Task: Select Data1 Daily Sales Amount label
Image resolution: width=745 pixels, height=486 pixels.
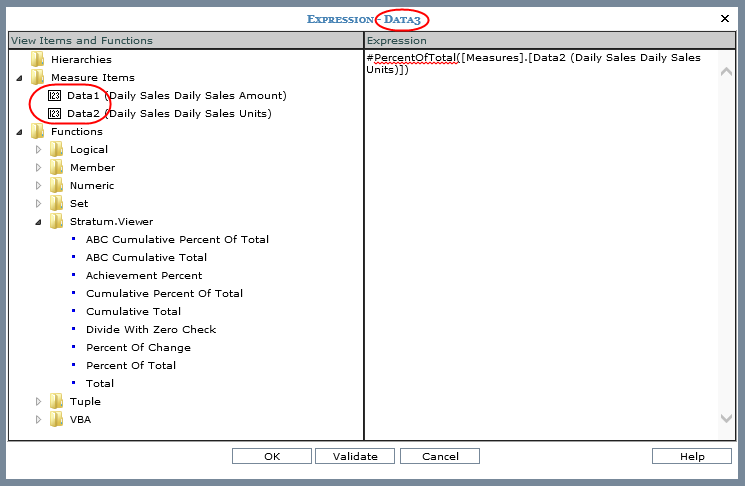Action: [x=177, y=95]
